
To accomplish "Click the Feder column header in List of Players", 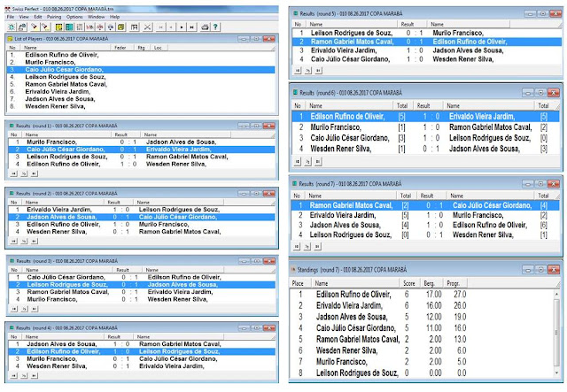I will point(122,47).
